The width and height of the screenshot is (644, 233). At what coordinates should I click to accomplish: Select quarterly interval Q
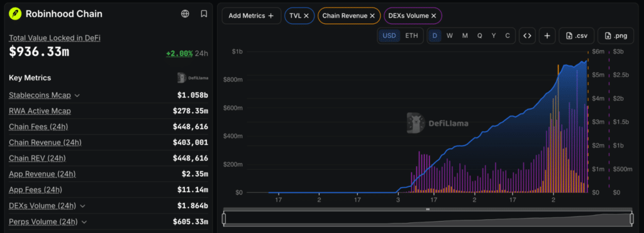point(479,36)
